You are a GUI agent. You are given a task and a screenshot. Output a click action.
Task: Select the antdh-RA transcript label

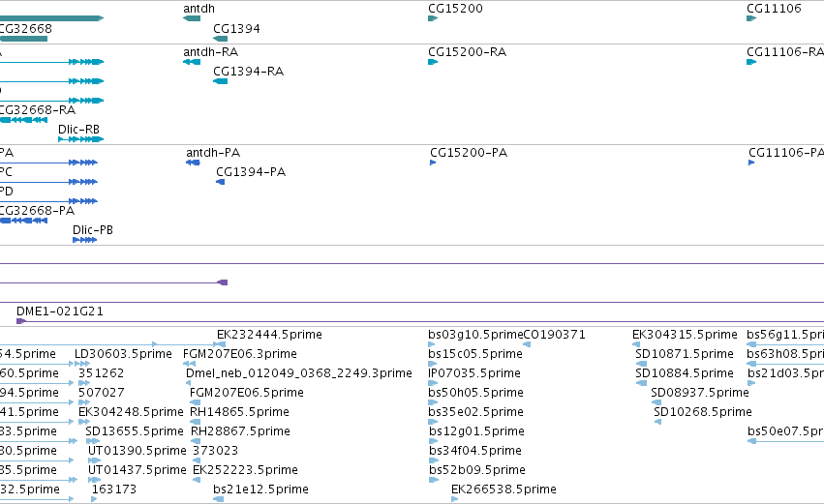coord(211,52)
